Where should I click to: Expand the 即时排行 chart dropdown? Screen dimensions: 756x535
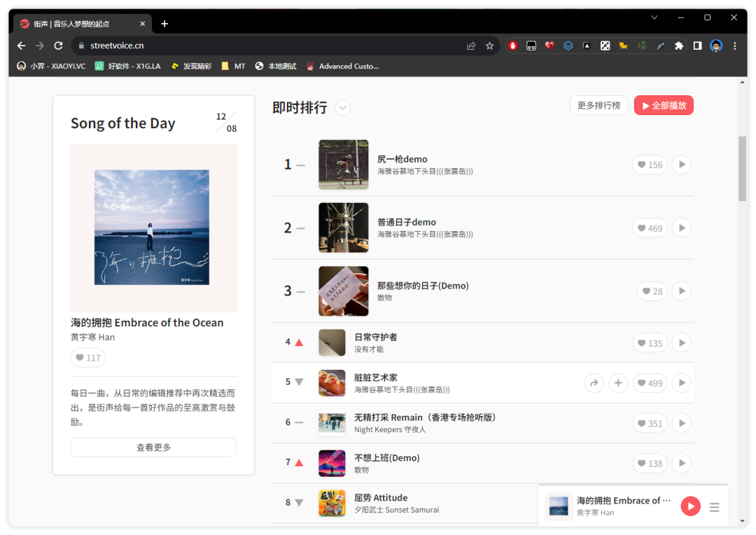coord(343,108)
